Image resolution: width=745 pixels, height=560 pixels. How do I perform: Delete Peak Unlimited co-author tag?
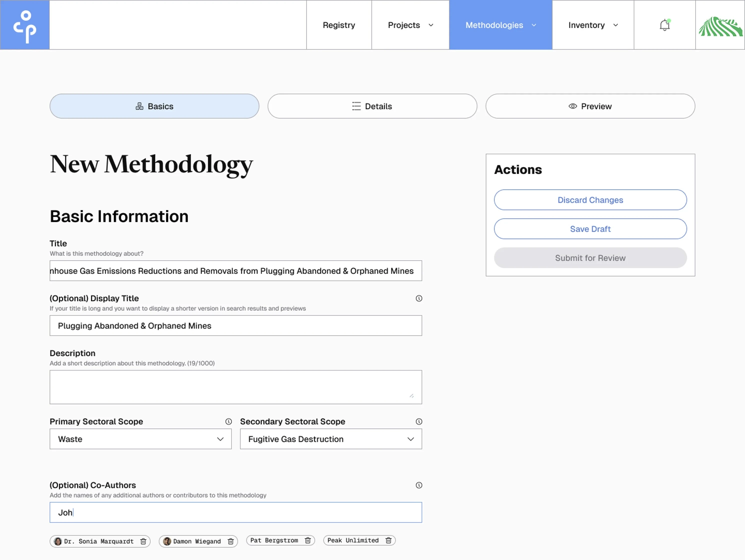click(388, 540)
